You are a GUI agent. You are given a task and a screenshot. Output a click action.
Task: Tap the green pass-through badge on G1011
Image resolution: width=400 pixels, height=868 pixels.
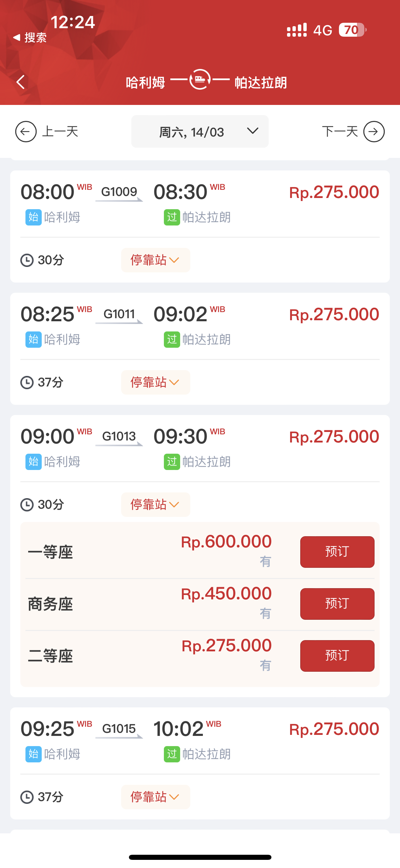point(172,340)
